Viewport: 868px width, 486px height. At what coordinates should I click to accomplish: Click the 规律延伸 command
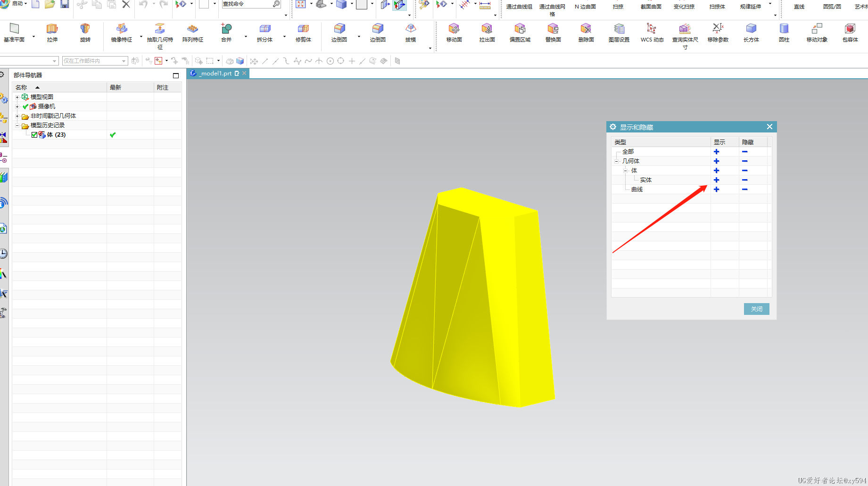(750, 7)
